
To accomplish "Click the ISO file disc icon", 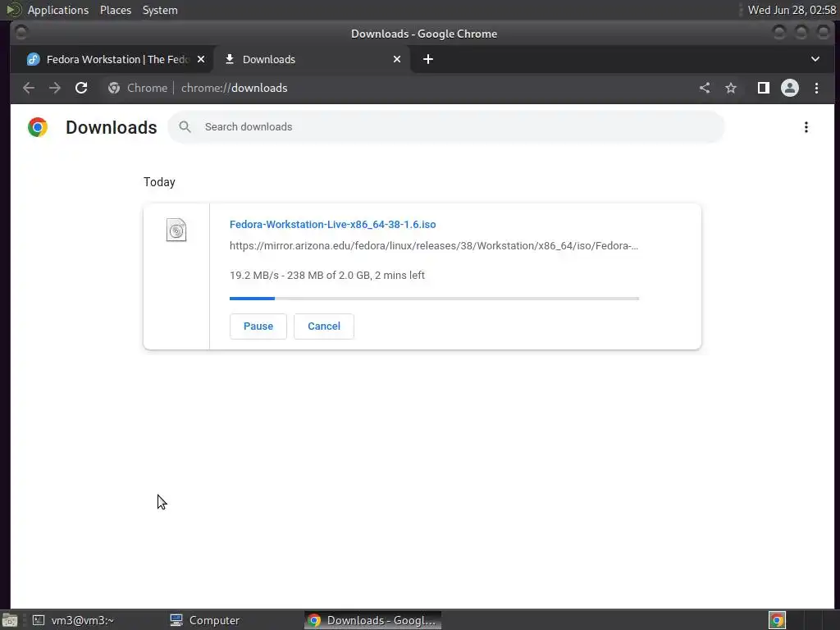I will (176, 230).
